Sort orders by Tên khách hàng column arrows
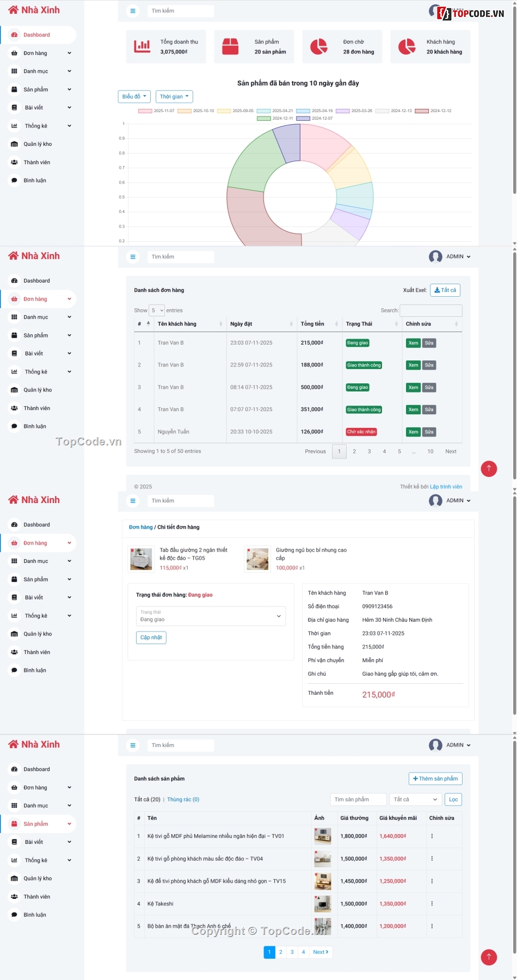This screenshot has height=980, width=517. pyautogui.click(x=220, y=324)
